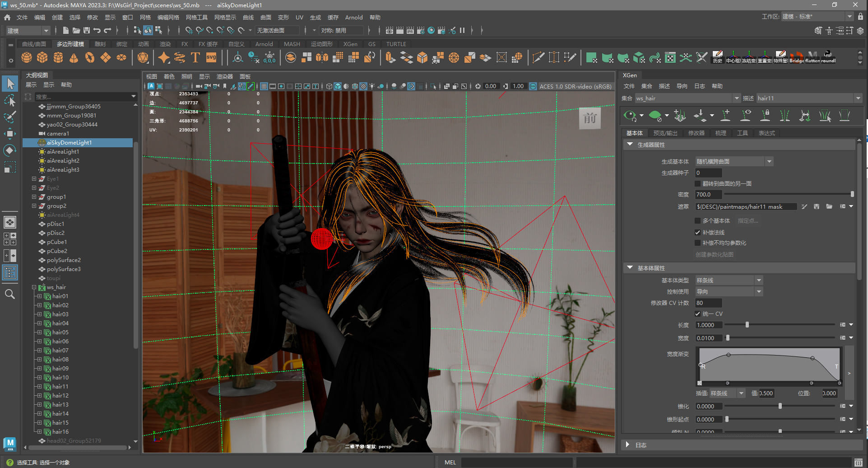Viewport: 868px width, 468px height.
Task: Open the 生成基本体 dropdown
Action: click(734, 161)
